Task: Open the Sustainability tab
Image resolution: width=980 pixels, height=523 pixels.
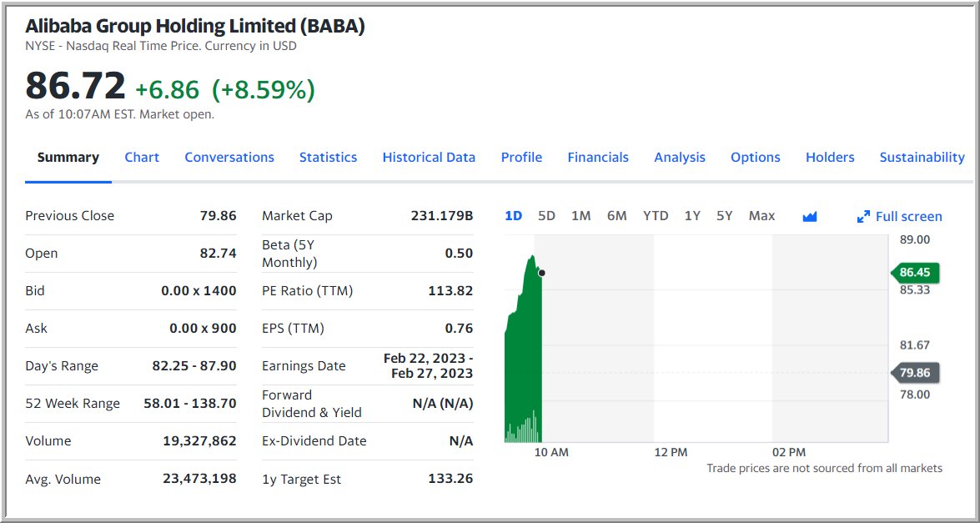Action: (922, 158)
